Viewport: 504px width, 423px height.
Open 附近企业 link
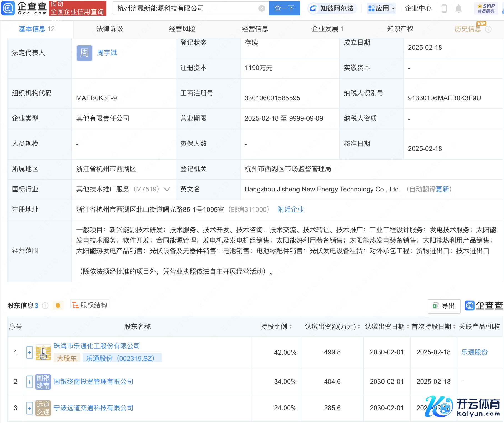(291, 210)
